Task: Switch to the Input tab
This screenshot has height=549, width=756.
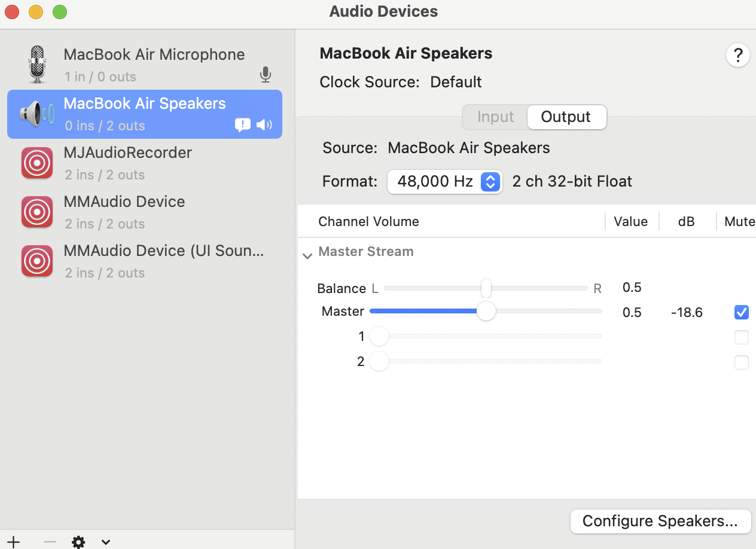Action: (495, 117)
